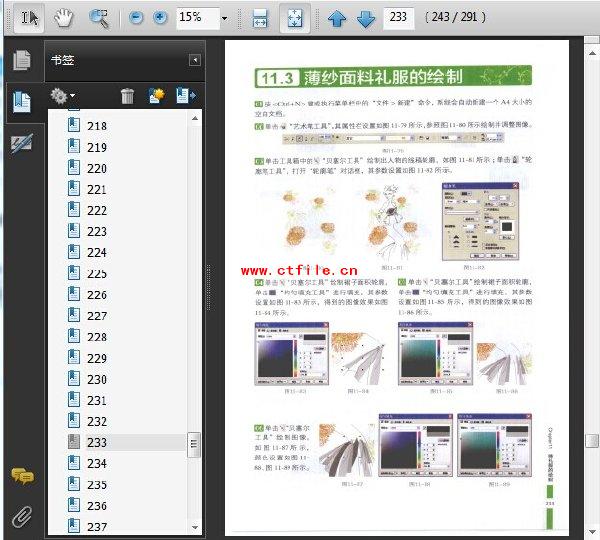
Task: Toggle fit width scrolling mode
Action: (x=260, y=18)
